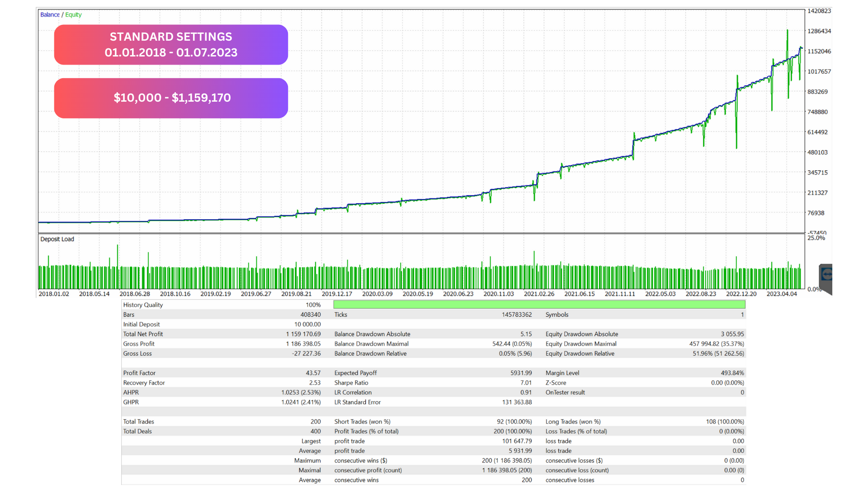Click the Sharpe Ratio row
The height and width of the screenshot is (488, 868).
pos(351,383)
